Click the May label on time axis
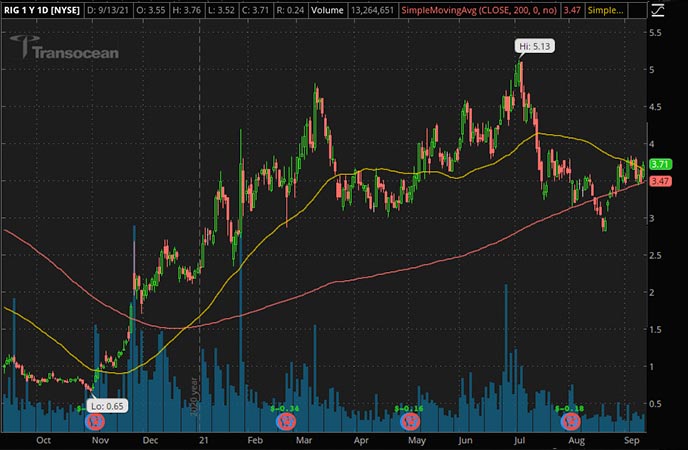This screenshot has height=450, width=688. pyautogui.click(x=416, y=440)
